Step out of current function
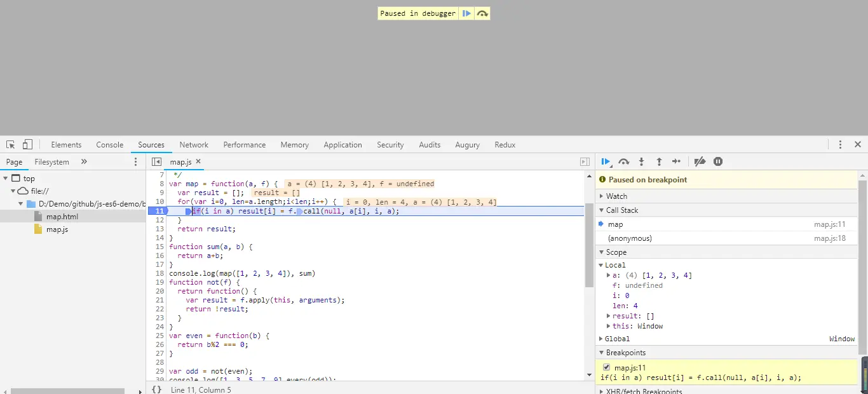This screenshot has height=394, width=868. (659, 162)
